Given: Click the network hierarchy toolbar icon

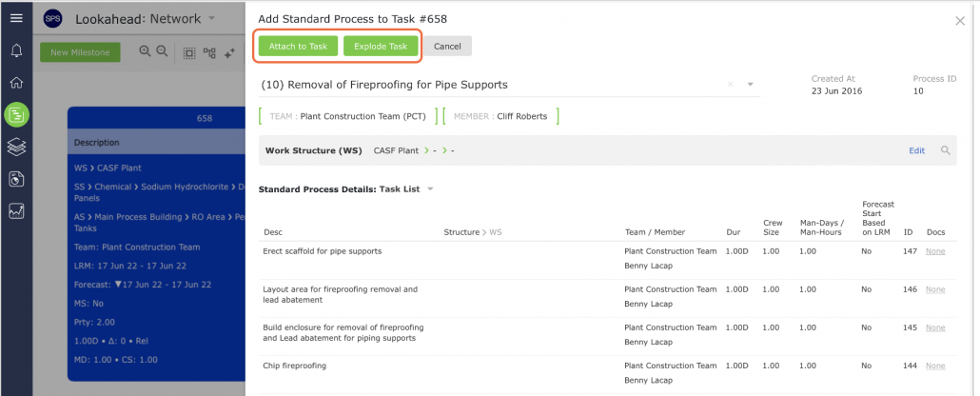Looking at the screenshot, I should click(210, 53).
